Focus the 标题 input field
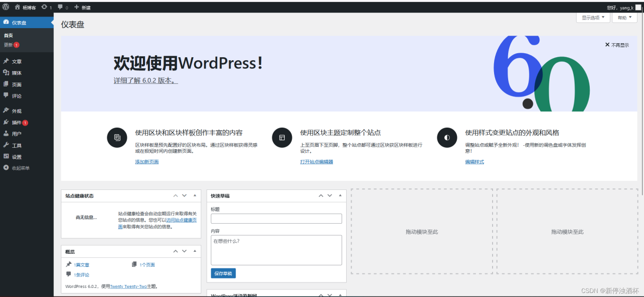Screen dimensions: 644x297 (x=276, y=219)
